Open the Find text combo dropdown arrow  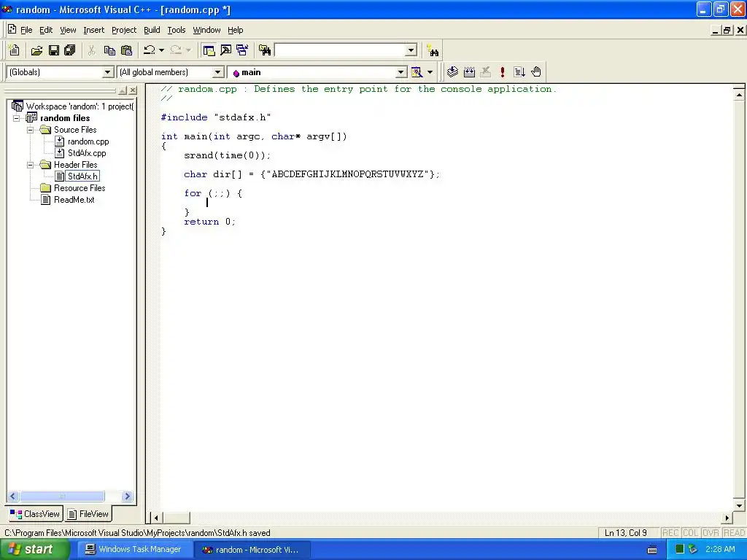[x=411, y=50]
